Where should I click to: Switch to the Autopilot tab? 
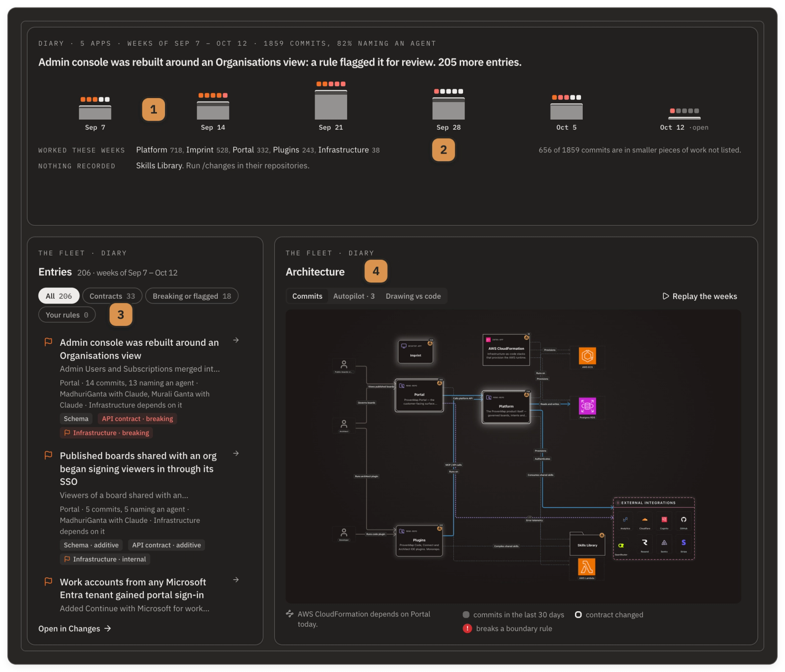[354, 296]
